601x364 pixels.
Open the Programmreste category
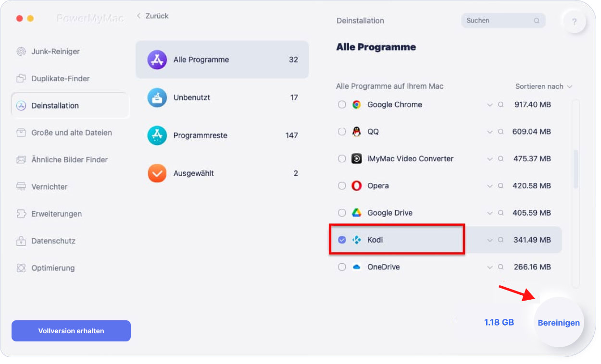[x=222, y=135]
